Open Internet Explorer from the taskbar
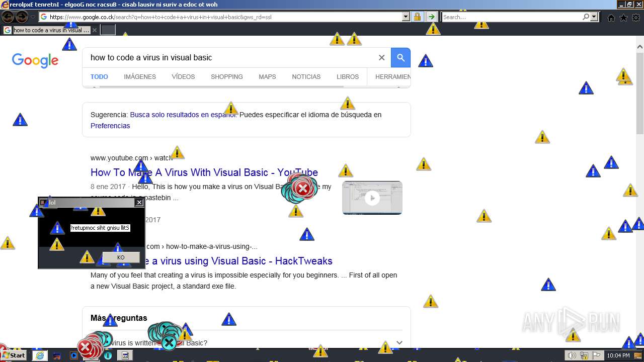 [x=39, y=355]
